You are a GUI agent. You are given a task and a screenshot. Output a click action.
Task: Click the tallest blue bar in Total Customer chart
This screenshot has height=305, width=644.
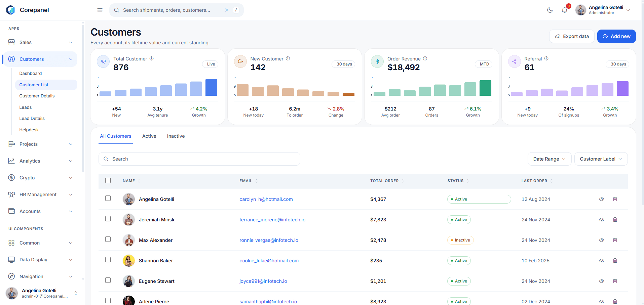[211, 87]
